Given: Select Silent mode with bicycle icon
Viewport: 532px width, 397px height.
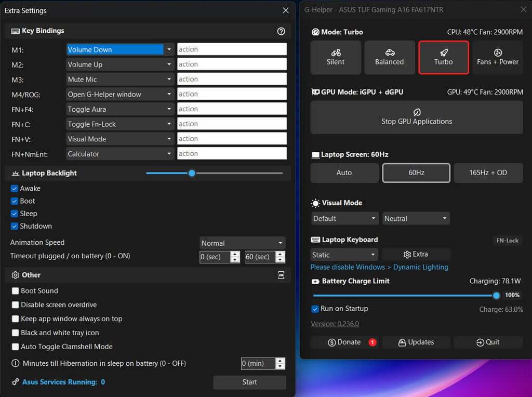Looking at the screenshot, I should [336, 57].
